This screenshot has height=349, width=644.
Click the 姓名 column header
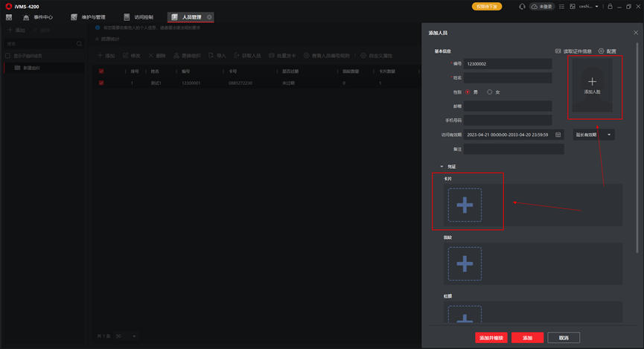[155, 71]
